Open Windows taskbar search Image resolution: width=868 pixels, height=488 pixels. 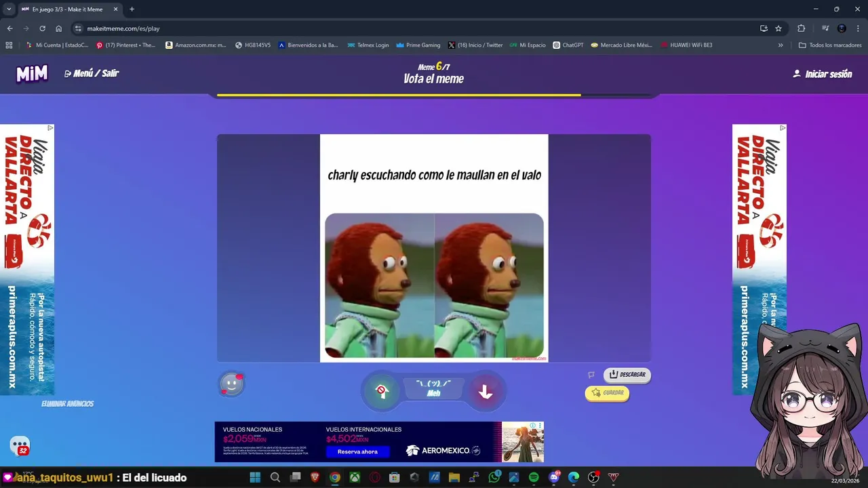click(275, 477)
